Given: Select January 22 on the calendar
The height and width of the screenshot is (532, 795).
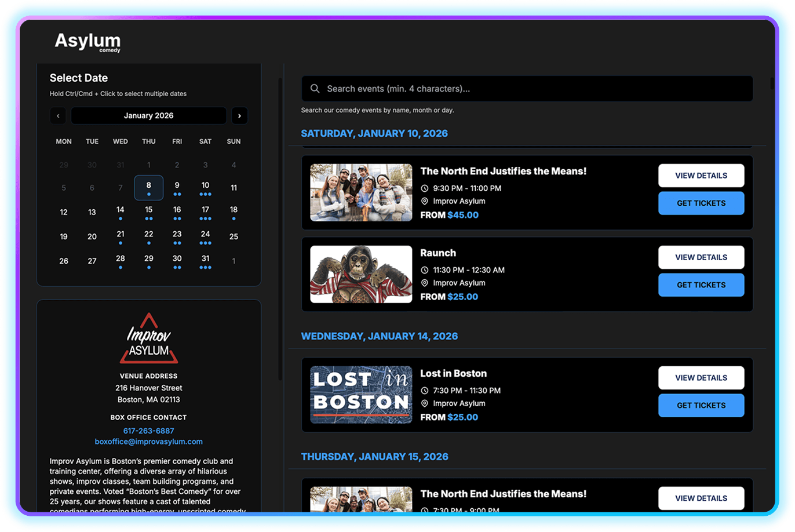Looking at the screenshot, I should click(x=149, y=236).
